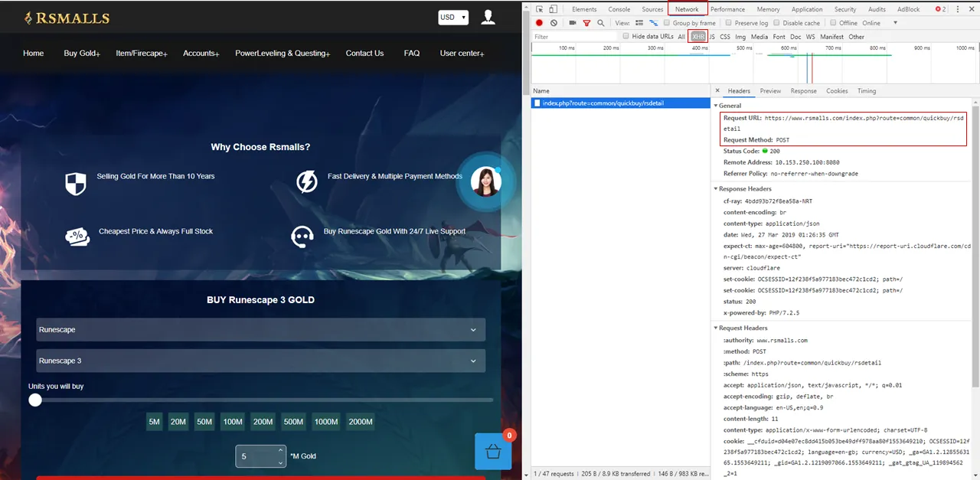The width and height of the screenshot is (980, 480).
Task: Expand the Buy Gold menu
Action: pos(82,54)
